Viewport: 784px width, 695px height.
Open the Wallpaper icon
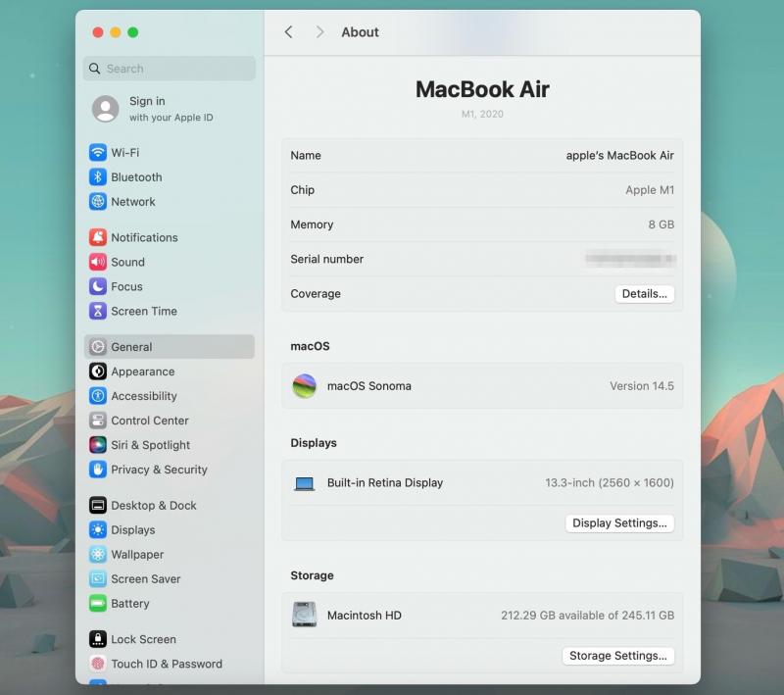coord(98,555)
